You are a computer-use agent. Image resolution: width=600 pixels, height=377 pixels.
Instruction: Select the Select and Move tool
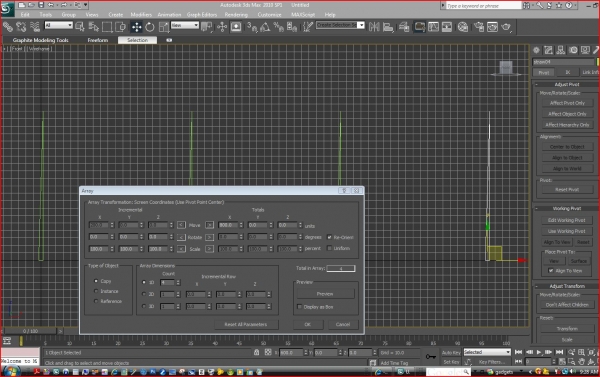[136, 27]
